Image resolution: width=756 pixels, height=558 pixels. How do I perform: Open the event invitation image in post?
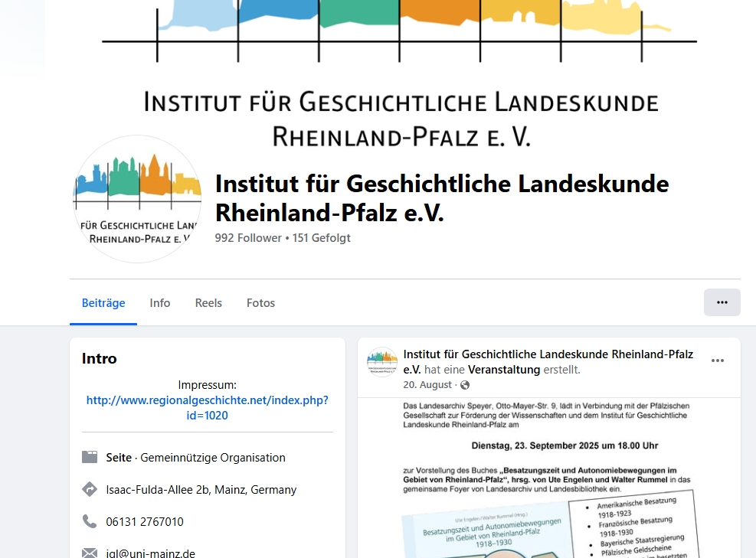tap(548, 478)
